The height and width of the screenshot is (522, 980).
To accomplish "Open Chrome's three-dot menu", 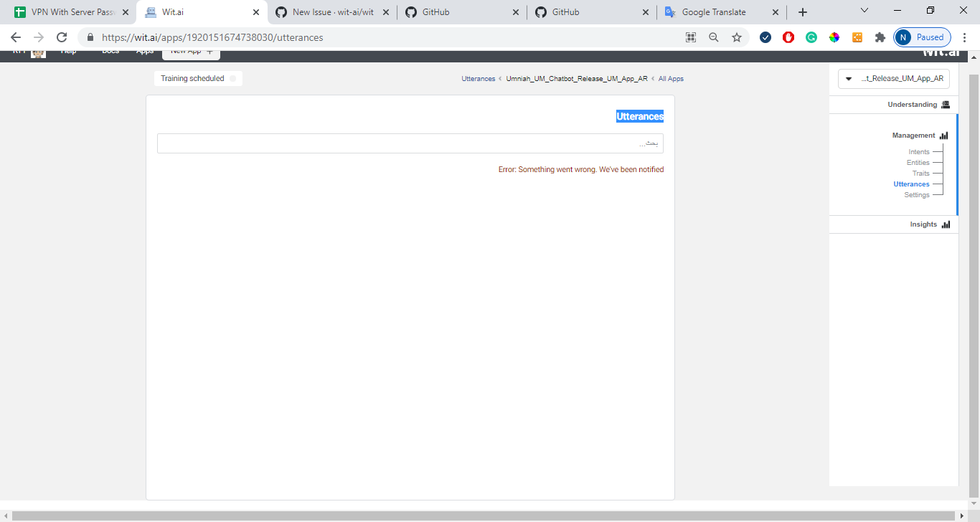I will pyautogui.click(x=965, y=37).
